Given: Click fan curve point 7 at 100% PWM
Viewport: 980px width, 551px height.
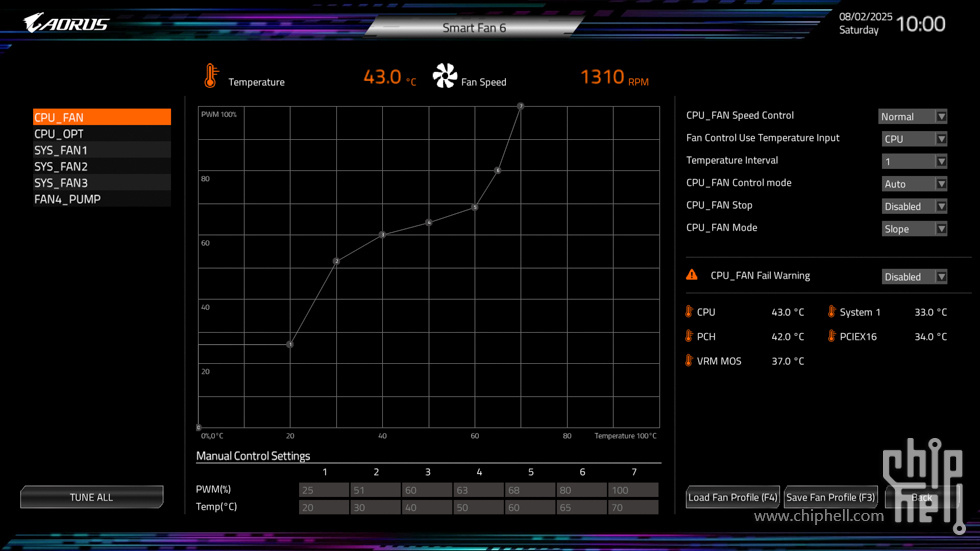Looking at the screenshot, I should [521, 106].
